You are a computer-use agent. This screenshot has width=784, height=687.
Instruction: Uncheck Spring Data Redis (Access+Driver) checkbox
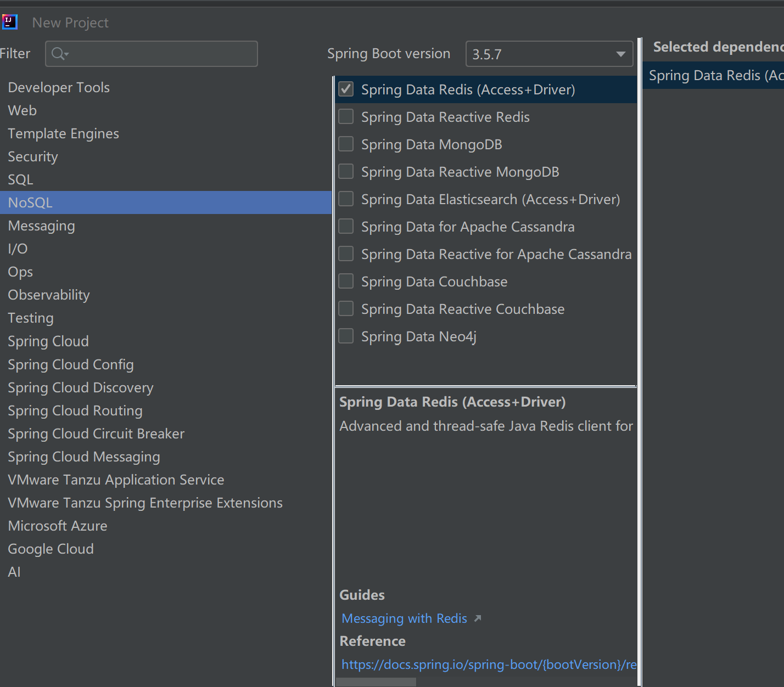coord(346,89)
